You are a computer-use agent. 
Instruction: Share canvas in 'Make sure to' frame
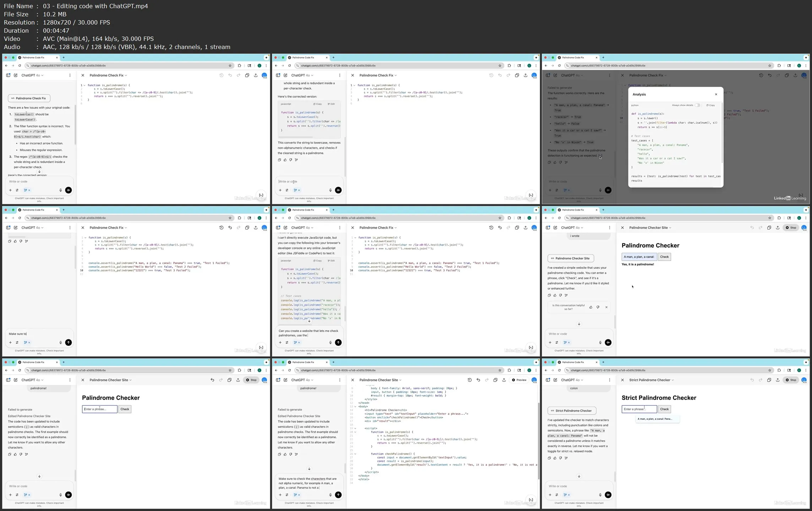(256, 228)
